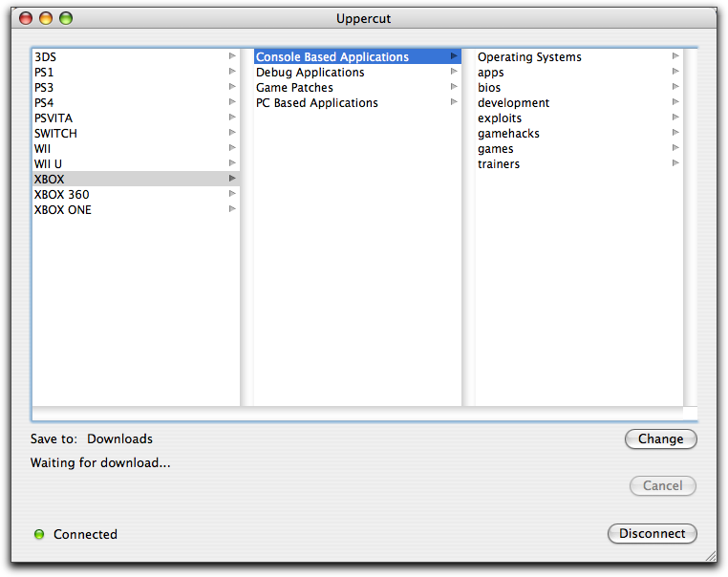Click the green Connected status indicator
The image size is (728, 577).
click(x=39, y=534)
